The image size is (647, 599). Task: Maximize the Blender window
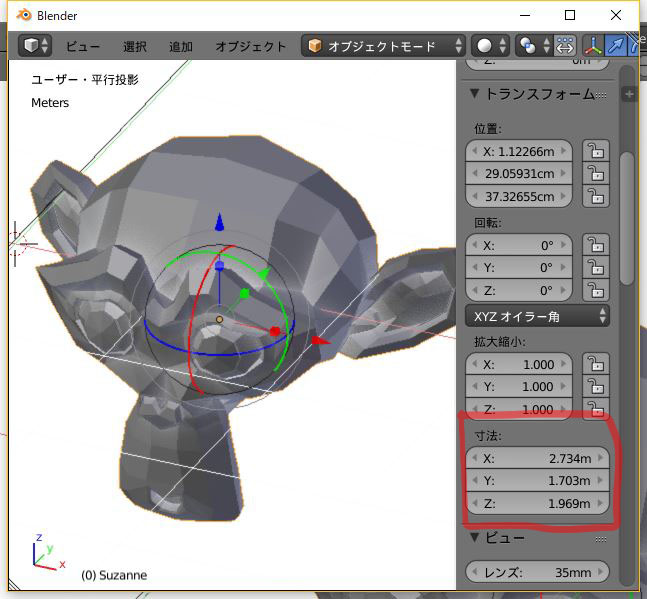(570, 15)
